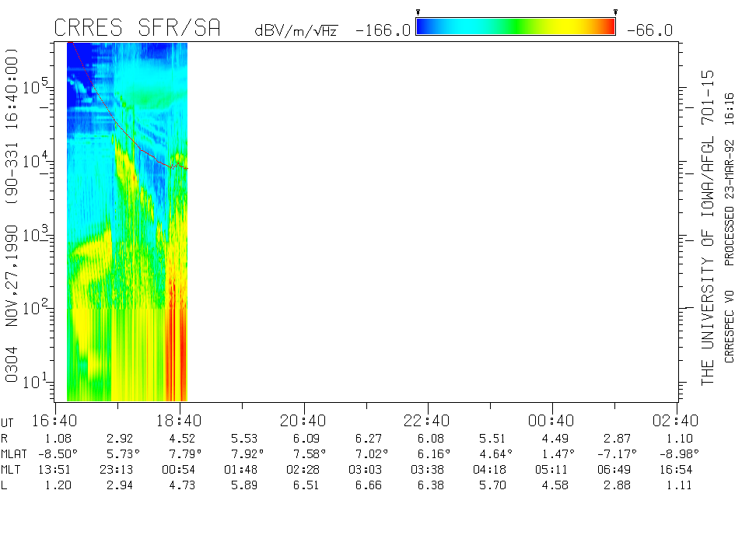
Task: Click the 18:40 UT time tick label
Action: (180, 420)
